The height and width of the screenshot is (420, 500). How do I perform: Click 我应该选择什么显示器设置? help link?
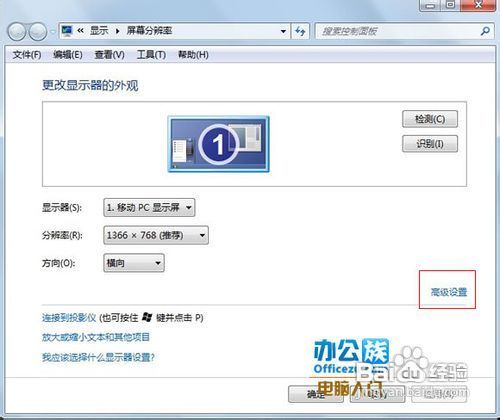click(98, 357)
